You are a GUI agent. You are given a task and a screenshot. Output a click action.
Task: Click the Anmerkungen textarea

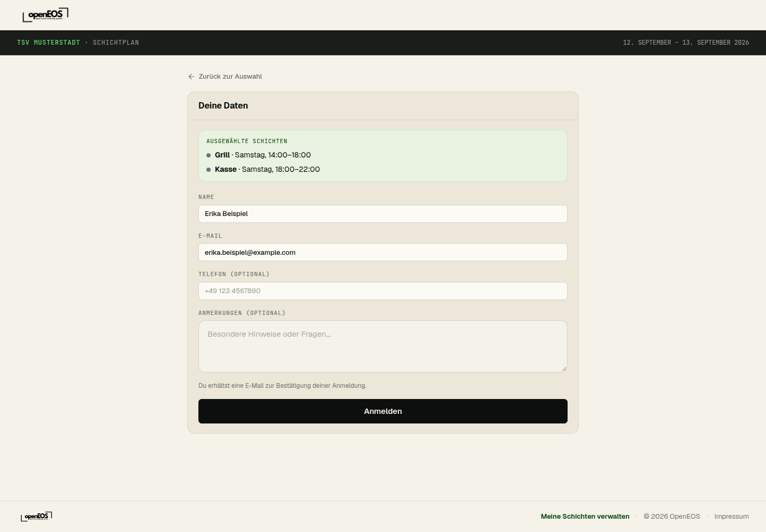[383, 346]
